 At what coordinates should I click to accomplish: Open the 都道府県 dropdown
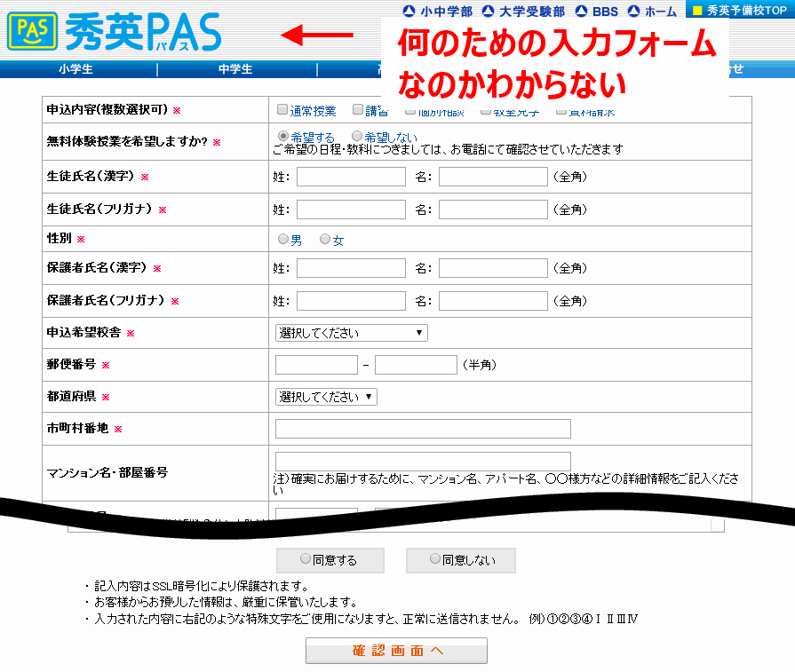[x=326, y=397]
